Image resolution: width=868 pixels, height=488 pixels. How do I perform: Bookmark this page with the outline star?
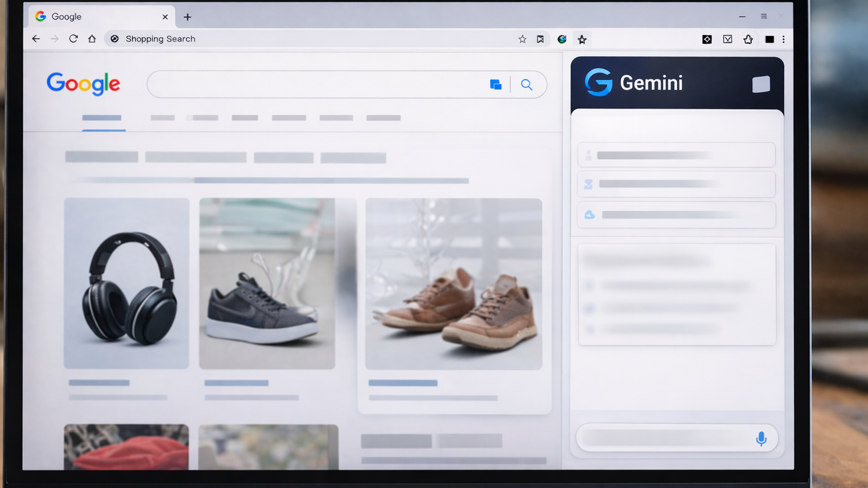[522, 39]
